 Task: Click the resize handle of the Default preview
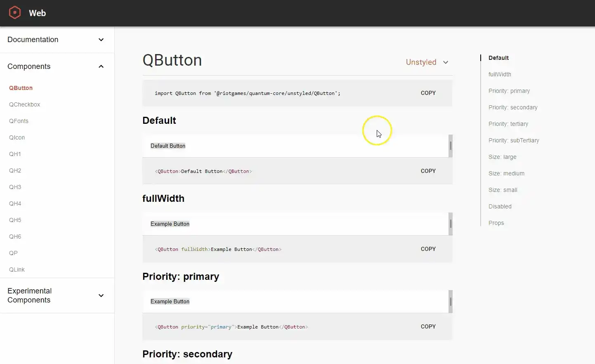pos(451,146)
